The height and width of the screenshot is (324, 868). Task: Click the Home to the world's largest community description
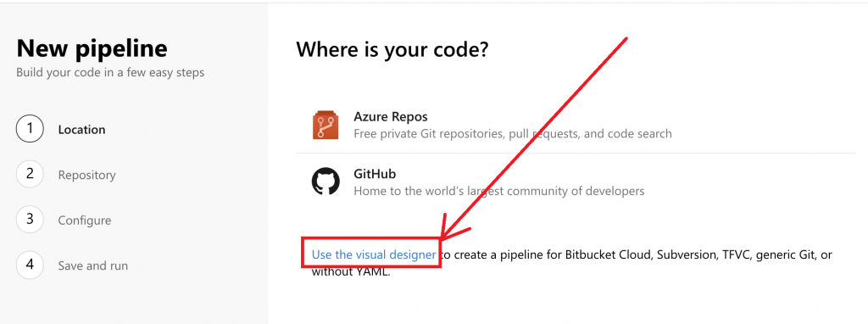[x=498, y=191]
